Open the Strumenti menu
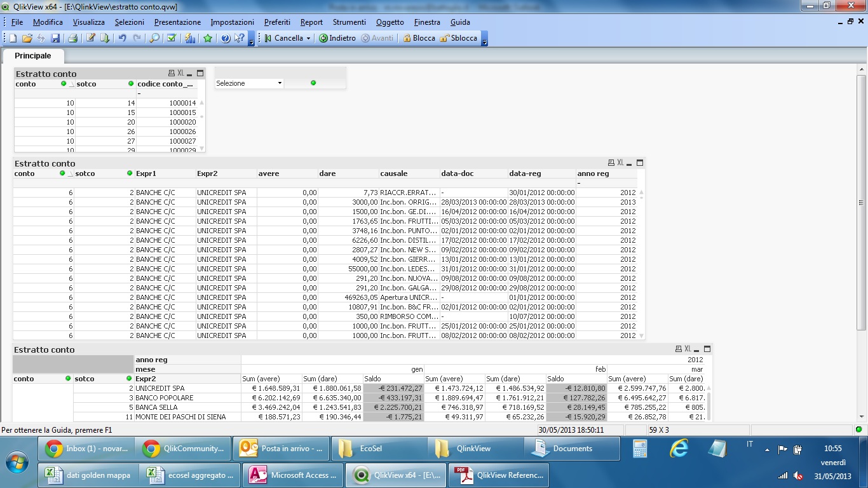The height and width of the screenshot is (488, 868). (x=349, y=22)
